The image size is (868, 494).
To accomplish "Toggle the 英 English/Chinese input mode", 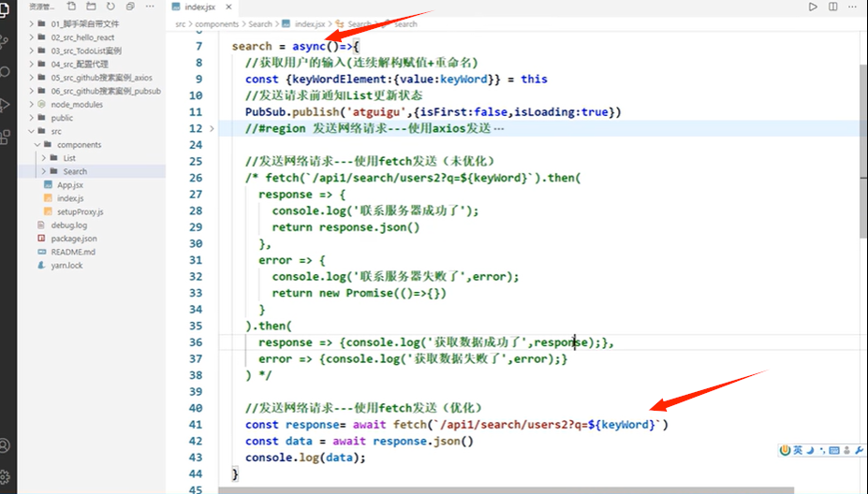I will pos(798,450).
